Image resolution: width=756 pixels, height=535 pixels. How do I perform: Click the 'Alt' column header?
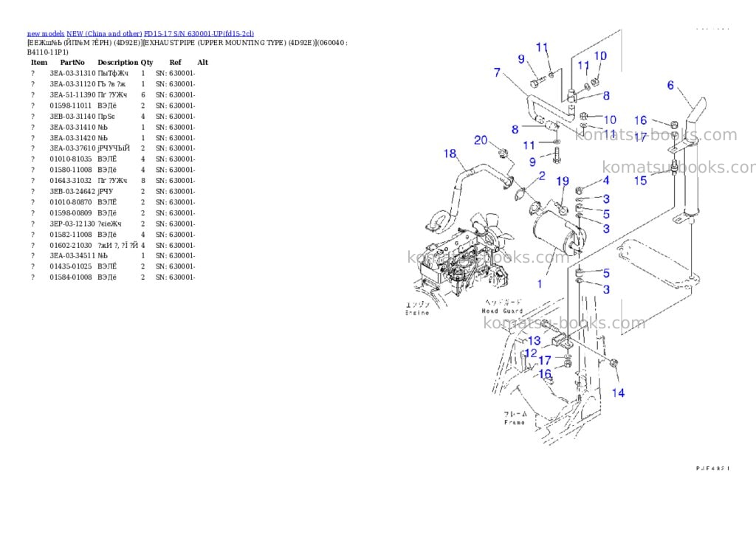pos(203,62)
